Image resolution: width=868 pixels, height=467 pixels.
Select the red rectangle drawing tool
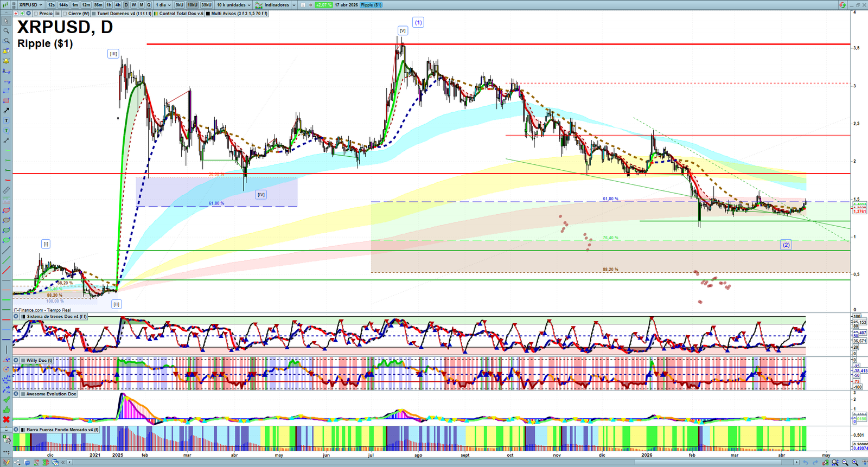7,101
